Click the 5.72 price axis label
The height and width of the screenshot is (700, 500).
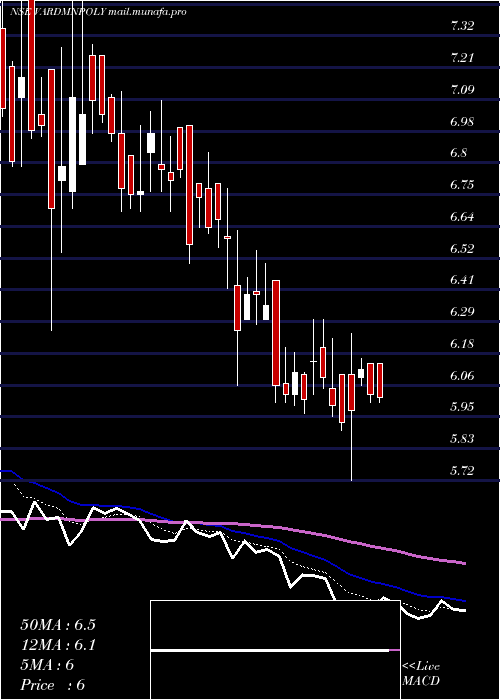point(462,471)
